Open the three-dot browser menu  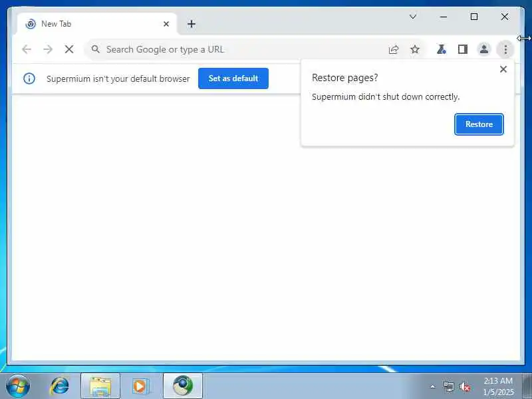pyautogui.click(x=505, y=49)
